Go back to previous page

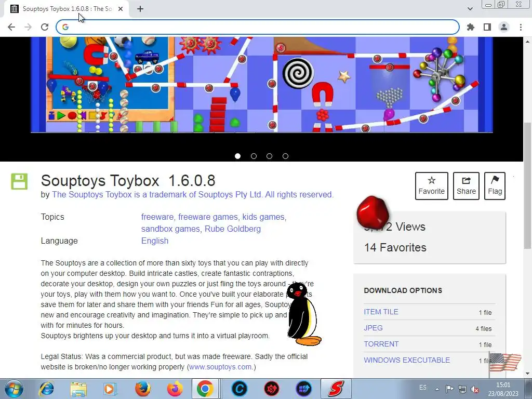(x=11, y=27)
